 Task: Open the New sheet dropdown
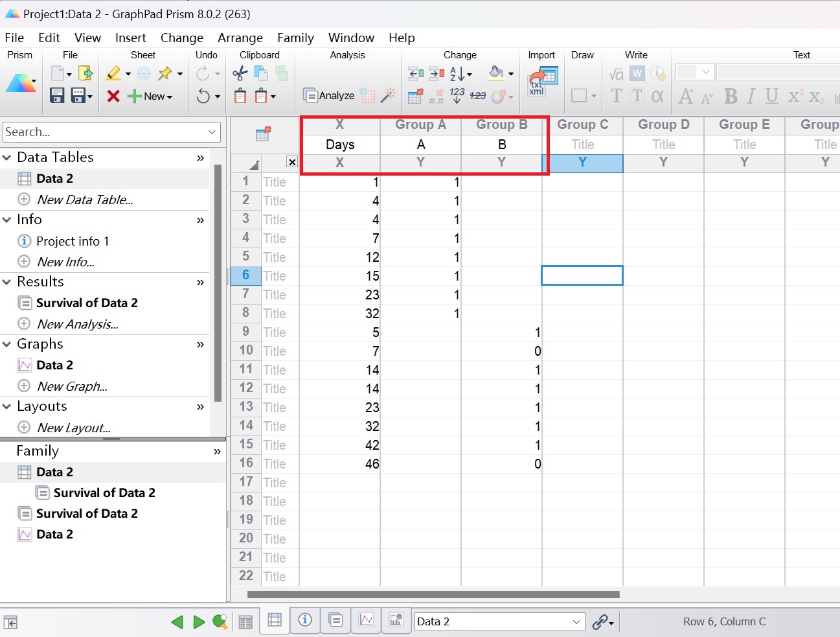[151, 97]
